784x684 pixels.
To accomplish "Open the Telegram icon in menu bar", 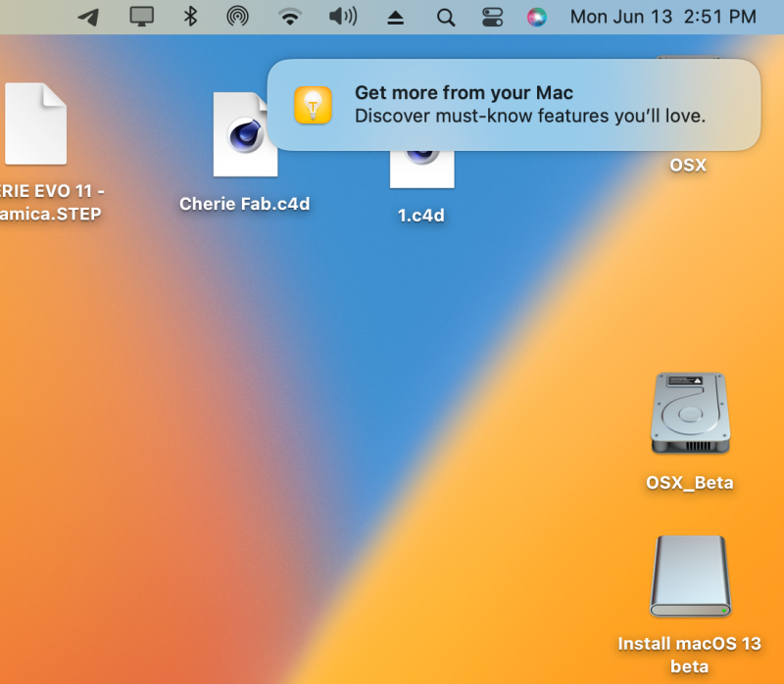I will 88,17.
